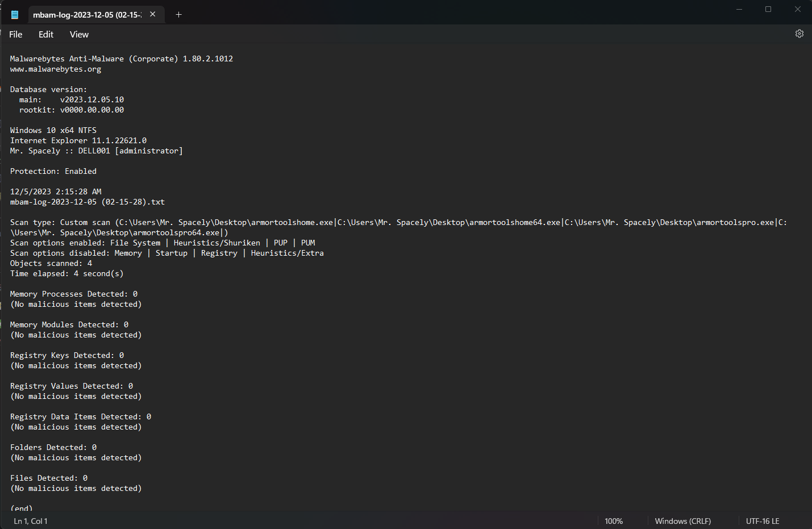
Task: Click the main: v2023.12.05.10 line
Action: click(72, 100)
